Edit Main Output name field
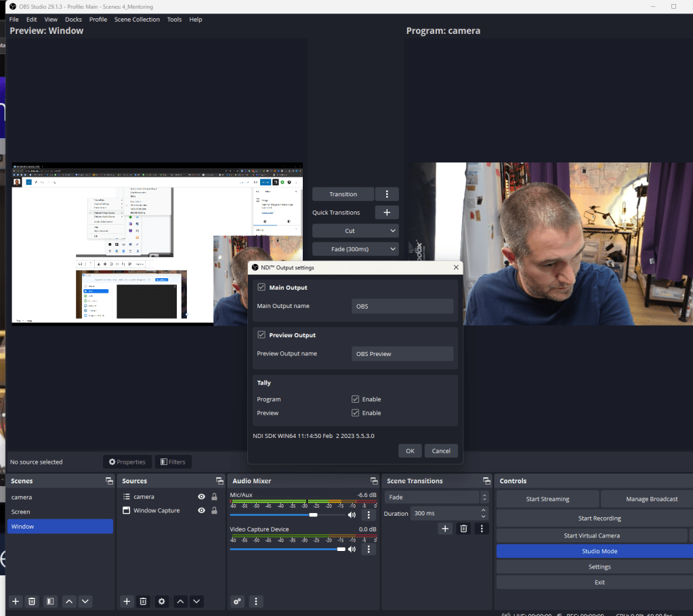The image size is (693, 616). [x=402, y=306]
